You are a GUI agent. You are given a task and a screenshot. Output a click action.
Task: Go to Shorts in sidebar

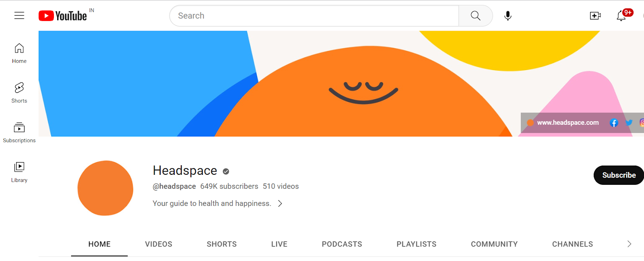coord(19,93)
